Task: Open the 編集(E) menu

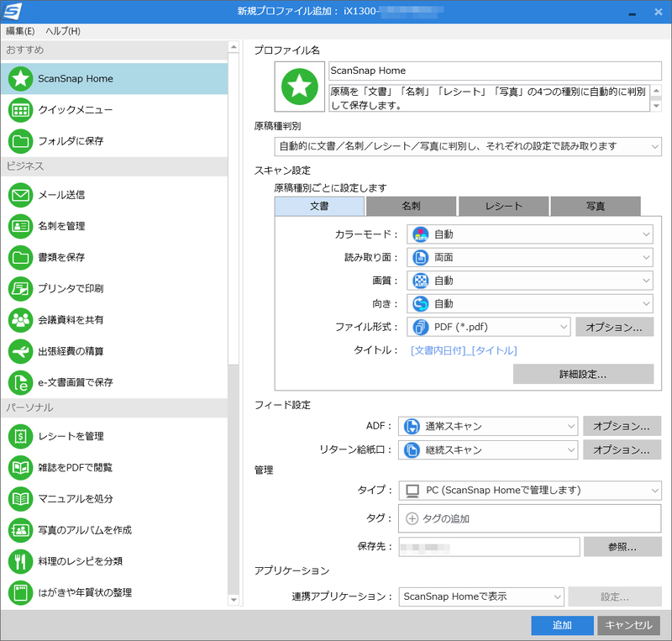Action: pos(20,31)
